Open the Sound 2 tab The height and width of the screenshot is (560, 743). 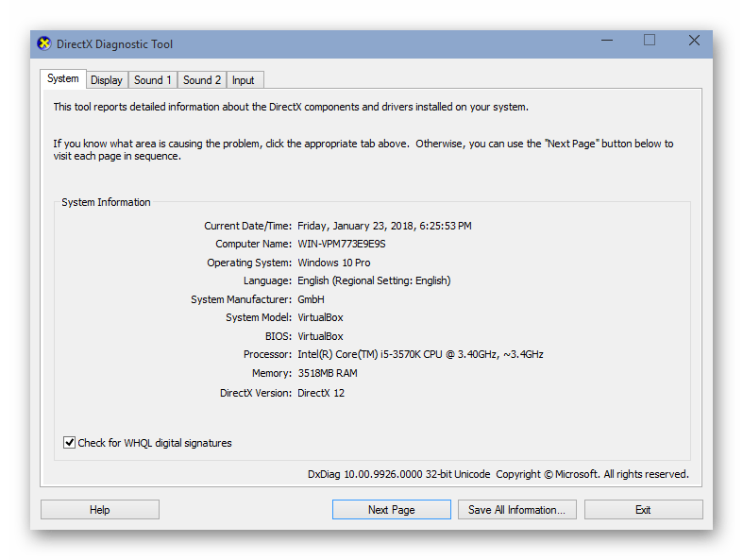tap(202, 80)
